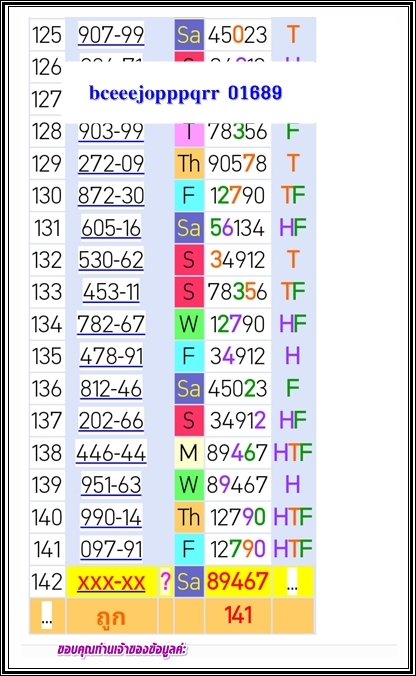The width and height of the screenshot is (416, 676).
Task: Select the 56134 value in row 131
Action: tap(238, 228)
